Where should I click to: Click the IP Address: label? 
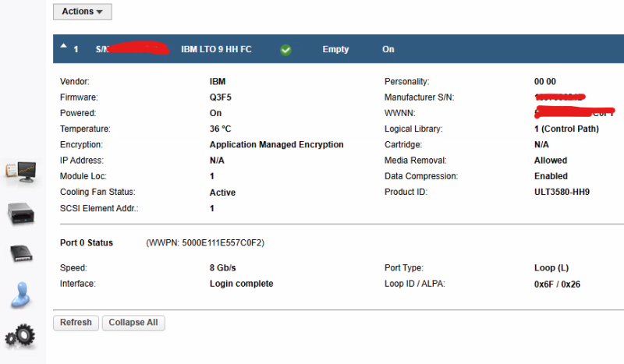[82, 161]
